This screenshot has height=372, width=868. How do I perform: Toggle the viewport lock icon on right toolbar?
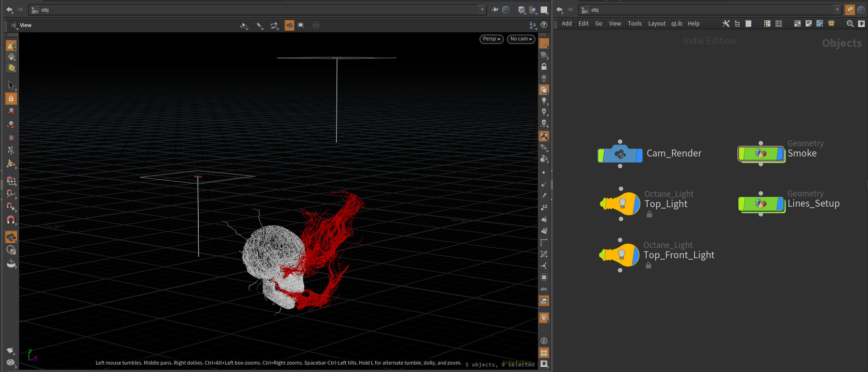(544, 67)
